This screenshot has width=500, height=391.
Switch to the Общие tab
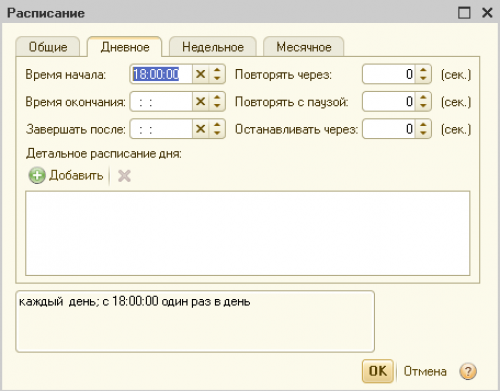[48, 47]
